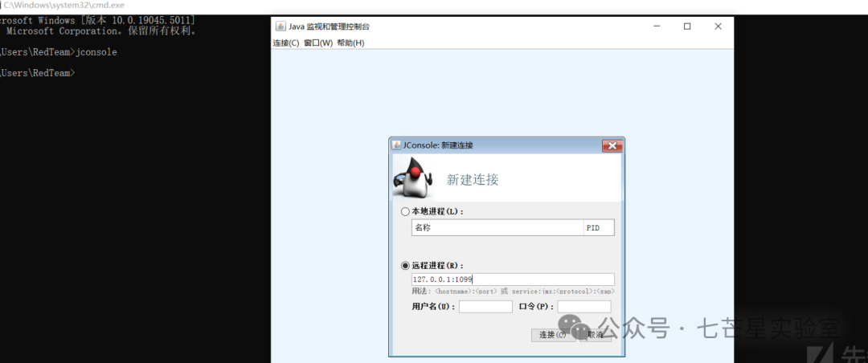The image size is (868, 363).
Task: Click the Java icon in the console title bar
Action: pyautogui.click(x=280, y=26)
